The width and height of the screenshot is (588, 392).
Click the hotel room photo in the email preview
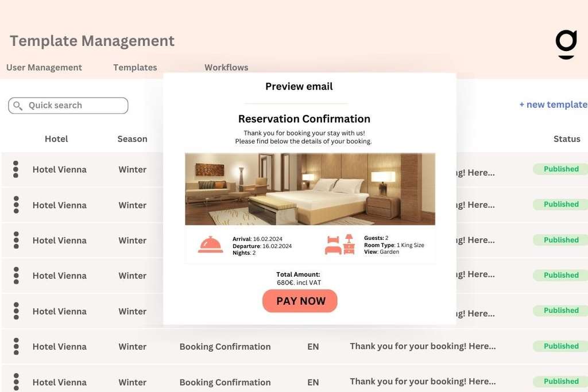(310, 189)
